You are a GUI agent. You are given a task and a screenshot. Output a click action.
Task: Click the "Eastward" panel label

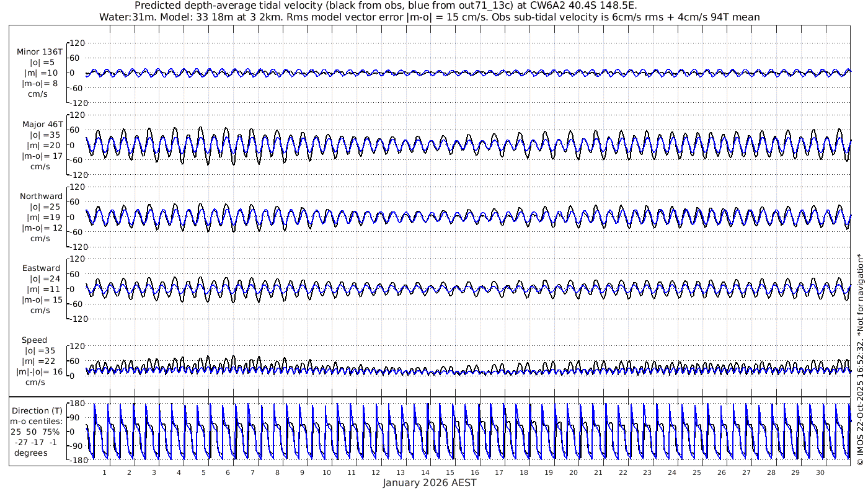pyautogui.click(x=42, y=268)
